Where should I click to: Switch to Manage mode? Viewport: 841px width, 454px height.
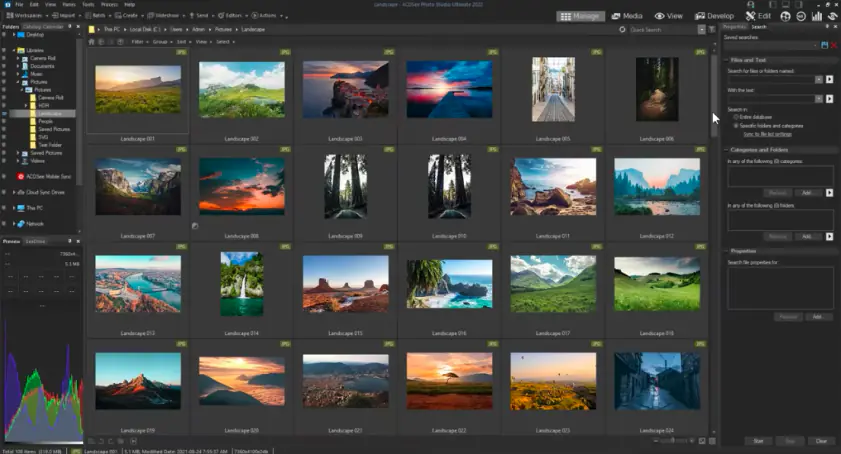(x=580, y=16)
